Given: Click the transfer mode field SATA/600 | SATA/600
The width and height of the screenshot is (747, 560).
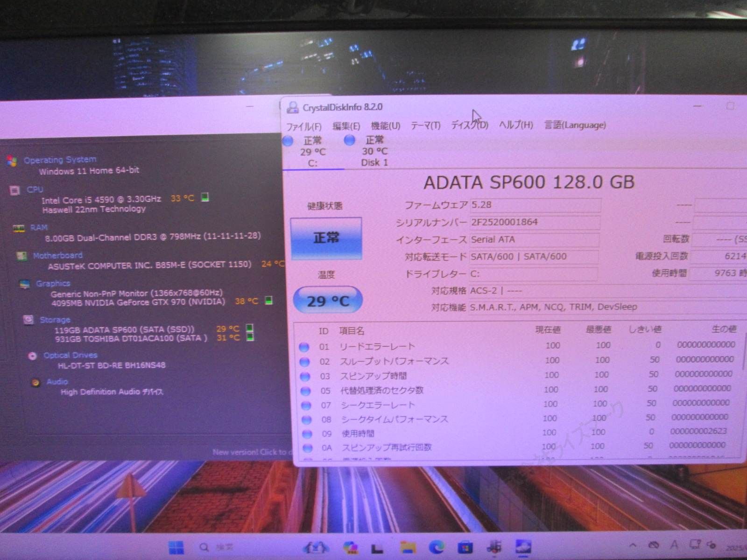Looking at the screenshot, I should (534, 257).
